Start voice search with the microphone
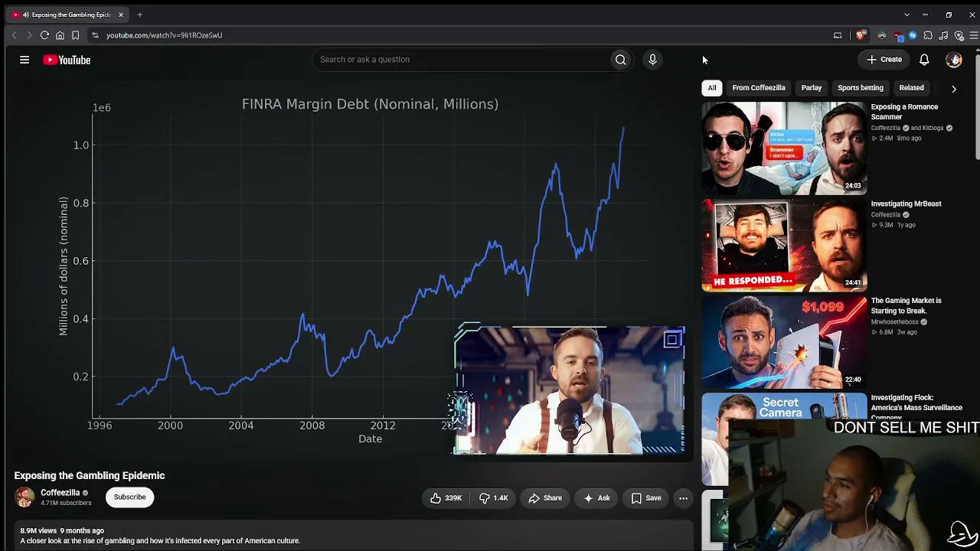The width and height of the screenshot is (980, 551). pos(652,60)
